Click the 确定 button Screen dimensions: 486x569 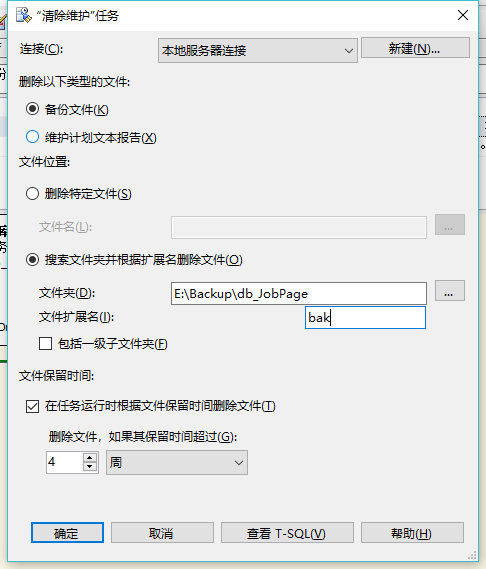click(67, 533)
